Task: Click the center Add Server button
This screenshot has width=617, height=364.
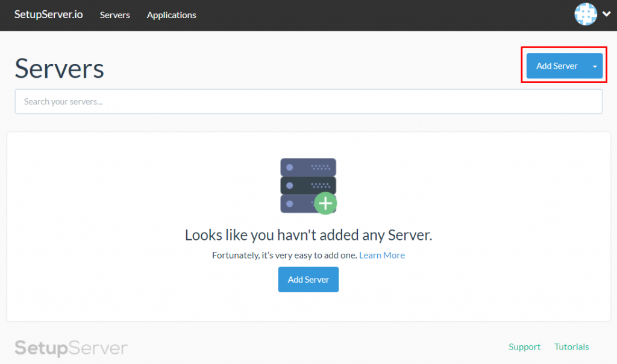Action: click(308, 279)
